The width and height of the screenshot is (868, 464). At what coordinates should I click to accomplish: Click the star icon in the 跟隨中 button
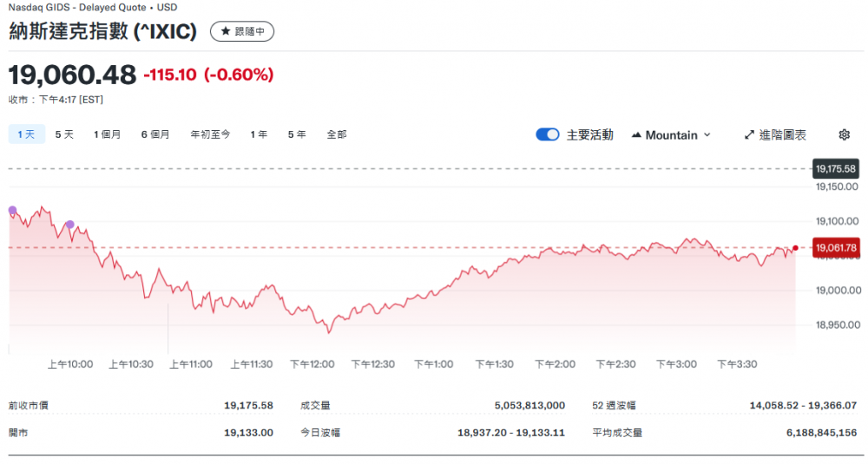point(226,32)
